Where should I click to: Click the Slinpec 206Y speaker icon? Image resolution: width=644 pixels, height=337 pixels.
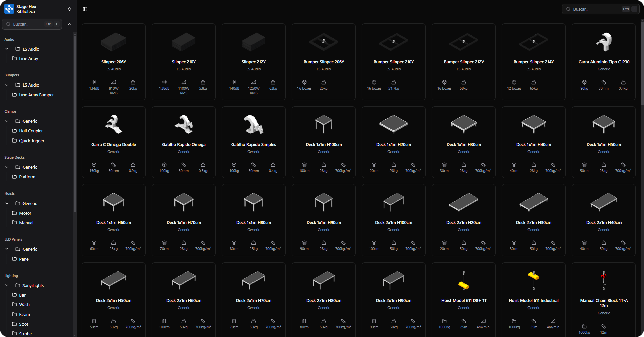click(x=113, y=42)
